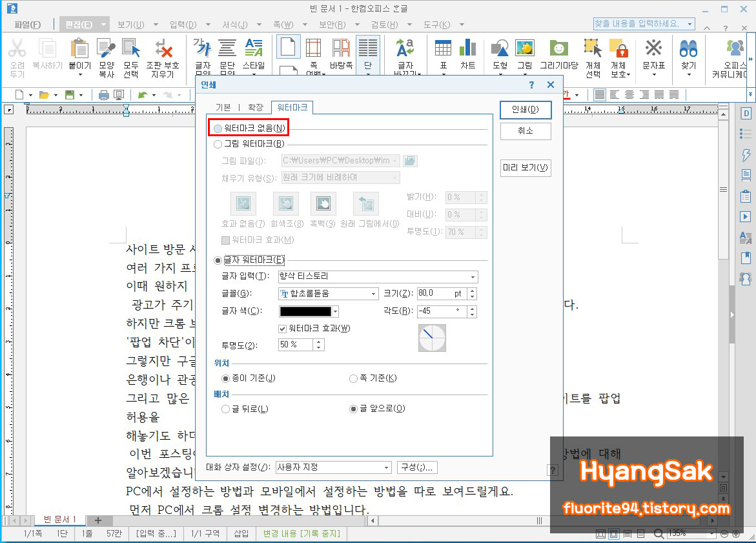Open the search box dropdown arrow
Viewport: 756px width, 543px height.
(x=690, y=24)
